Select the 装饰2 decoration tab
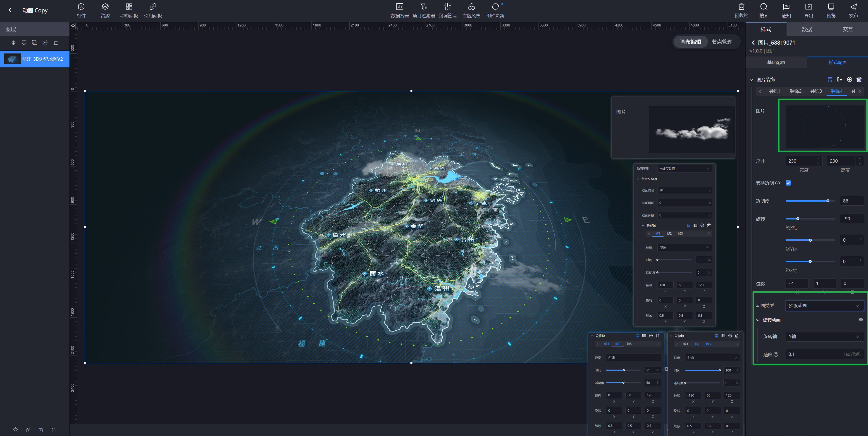This screenshot has height=436, width=868. click(795, 91)
